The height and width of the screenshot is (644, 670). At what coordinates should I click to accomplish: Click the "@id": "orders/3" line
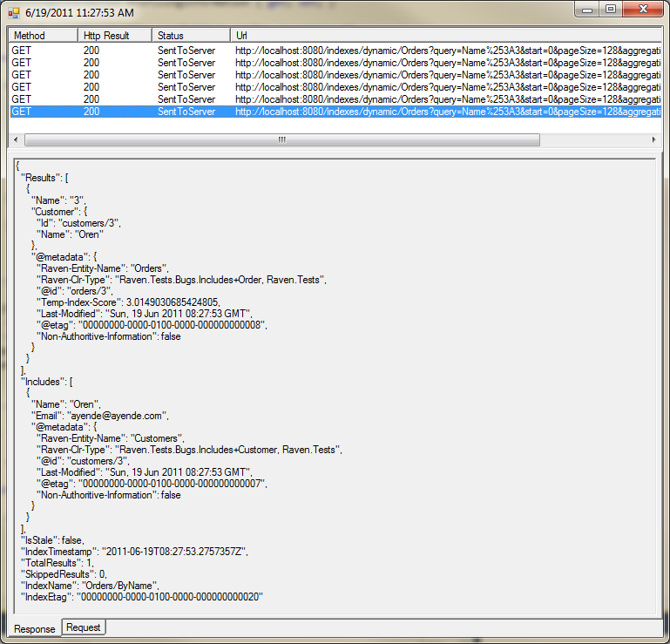[75, 291]
